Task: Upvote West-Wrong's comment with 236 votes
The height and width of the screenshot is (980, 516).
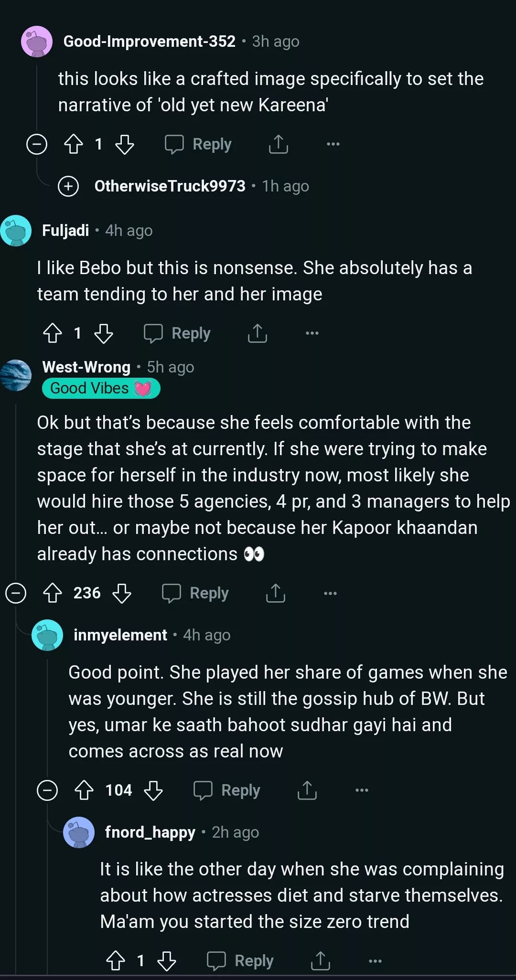Action: click(x=53, y=593)
